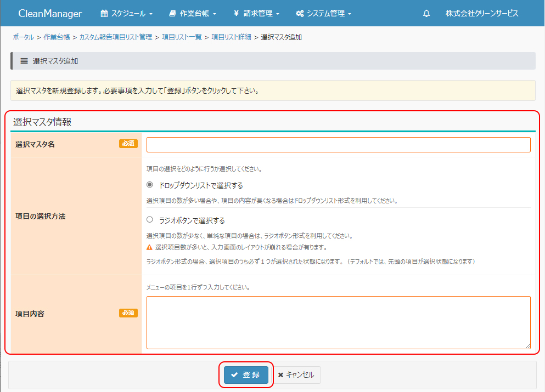Click the list icon in 選択マスタ追加 header
Screen dimensions: 545x392
(x=24, y=61)
